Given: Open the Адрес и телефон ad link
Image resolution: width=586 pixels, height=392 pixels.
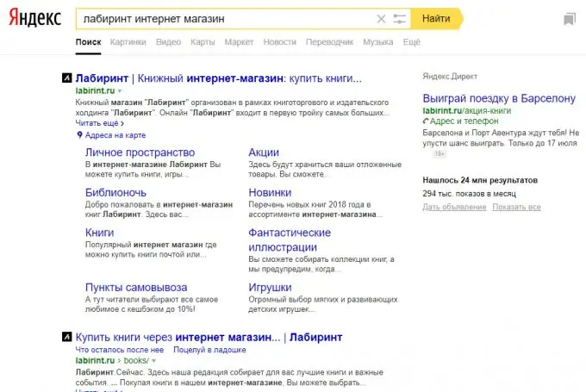Looking at the screenshot, I should [464, 121].
